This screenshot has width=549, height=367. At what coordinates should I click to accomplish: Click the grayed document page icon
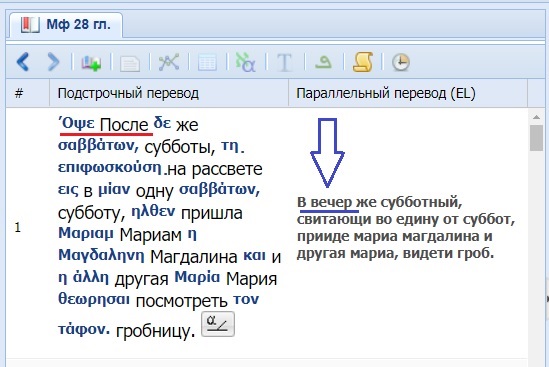pos(130,63)
